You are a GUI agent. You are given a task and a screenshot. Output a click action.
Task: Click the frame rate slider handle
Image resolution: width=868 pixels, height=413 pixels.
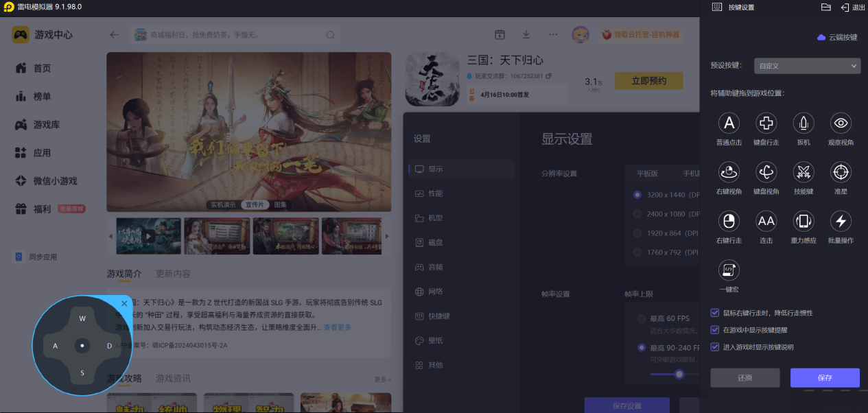pos(679,374)
